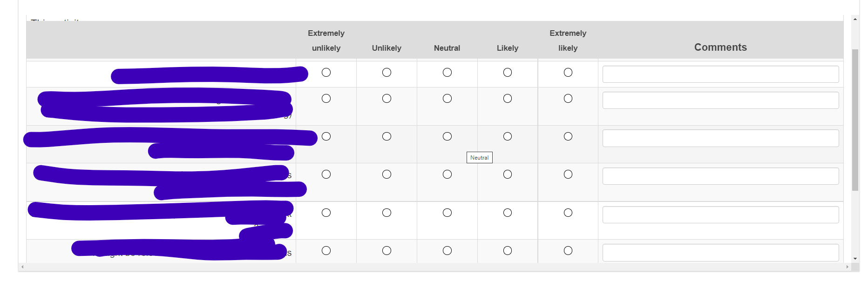Click the Comments box in the fifth row

[720, 215]
